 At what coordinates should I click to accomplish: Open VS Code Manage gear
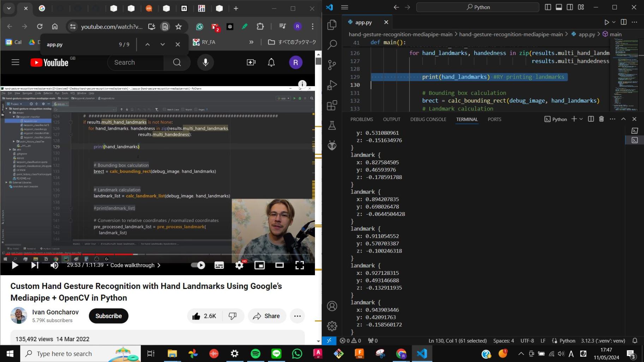[332, 326]
